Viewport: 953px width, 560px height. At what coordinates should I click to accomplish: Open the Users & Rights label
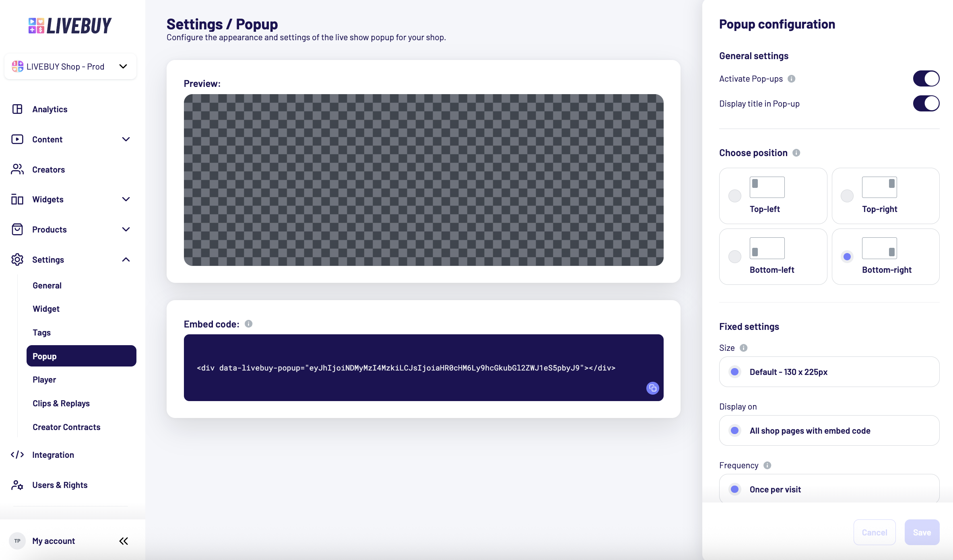(x=60, y=485)
